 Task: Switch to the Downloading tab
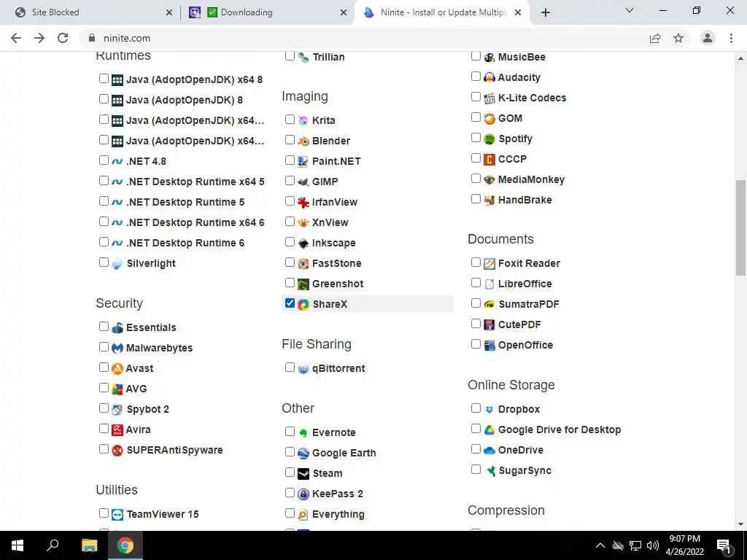(268, 12)
